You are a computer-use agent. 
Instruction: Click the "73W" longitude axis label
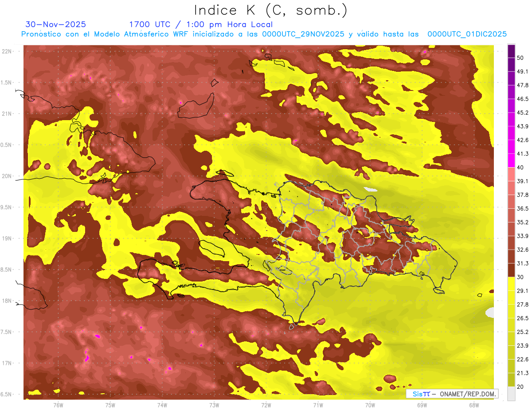214,405
